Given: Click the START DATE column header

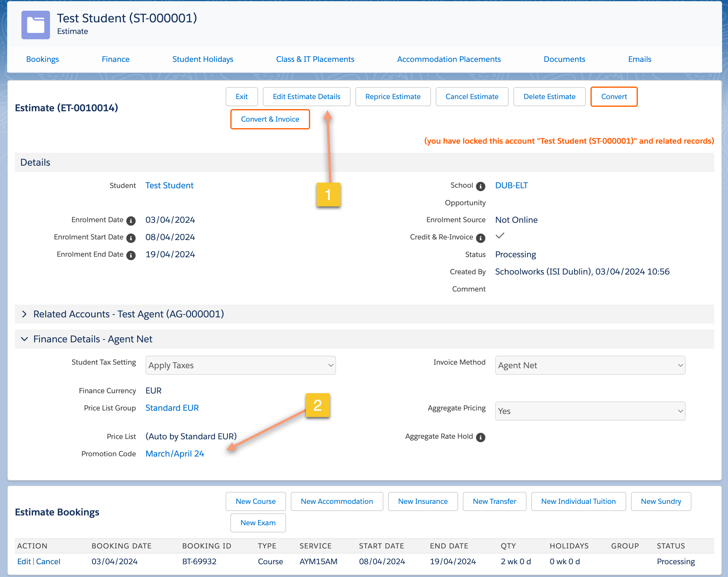Looking at the screenshot, I should click(x=381, y=546).
